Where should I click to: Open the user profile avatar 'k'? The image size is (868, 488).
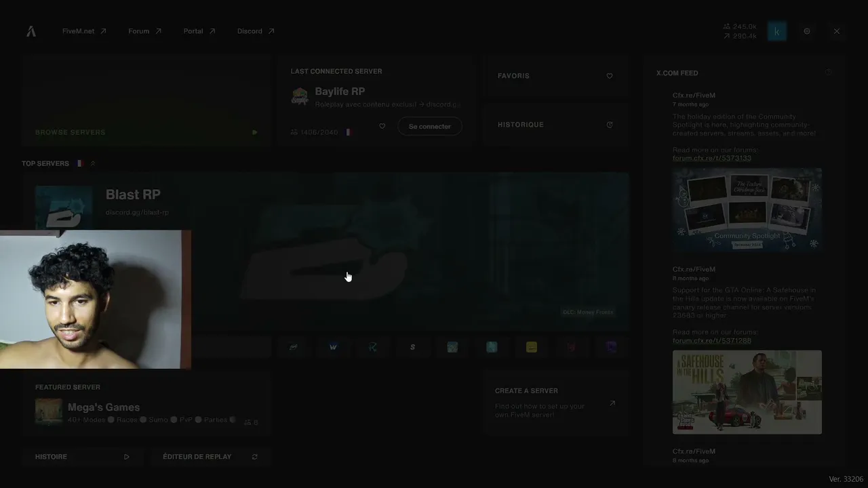click(x=777, y=31)
